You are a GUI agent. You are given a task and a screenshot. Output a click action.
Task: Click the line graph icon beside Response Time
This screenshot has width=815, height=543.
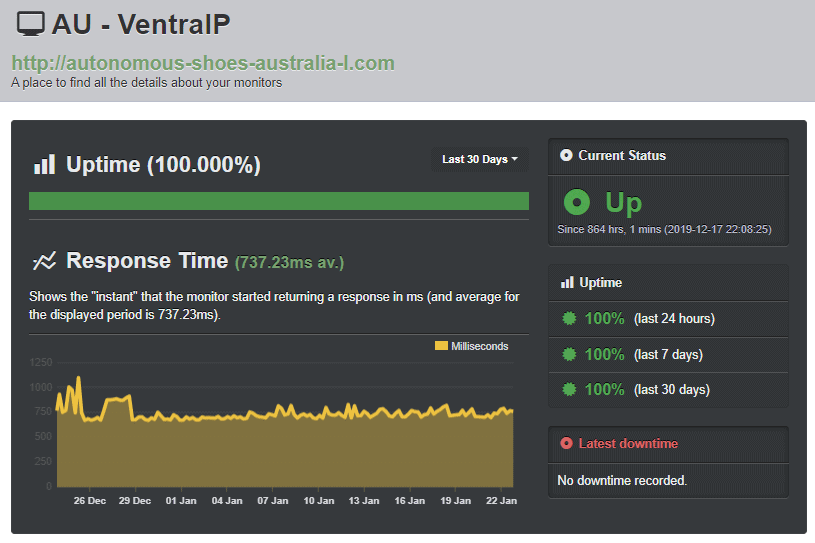(x=45, y=261)
